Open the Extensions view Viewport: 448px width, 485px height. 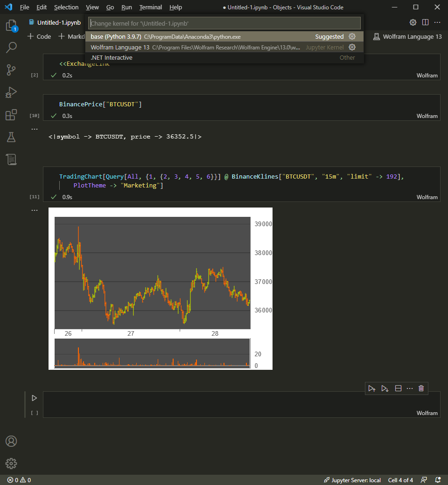[12, 115]
